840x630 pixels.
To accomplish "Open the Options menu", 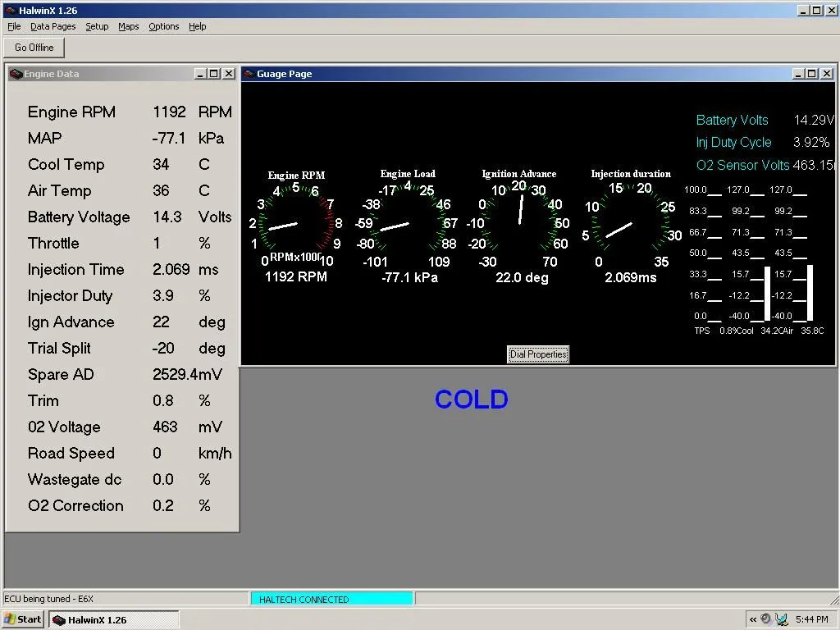I will coord(163,26).
